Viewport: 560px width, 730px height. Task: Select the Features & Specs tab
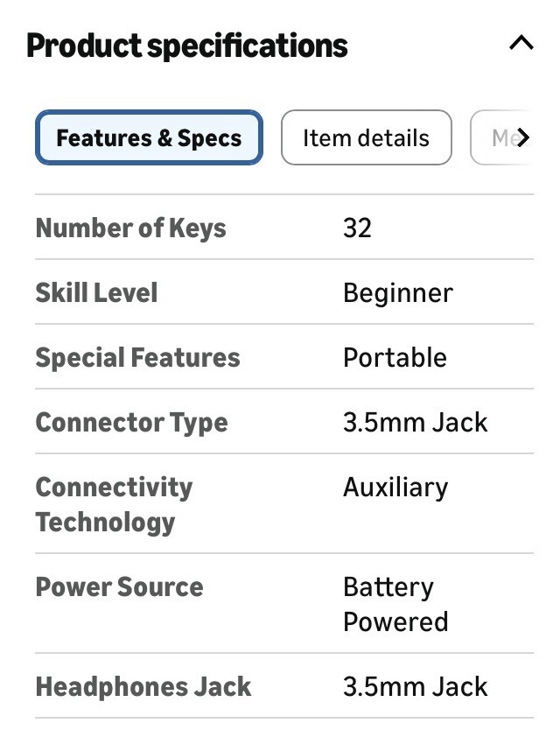(149, 138)
